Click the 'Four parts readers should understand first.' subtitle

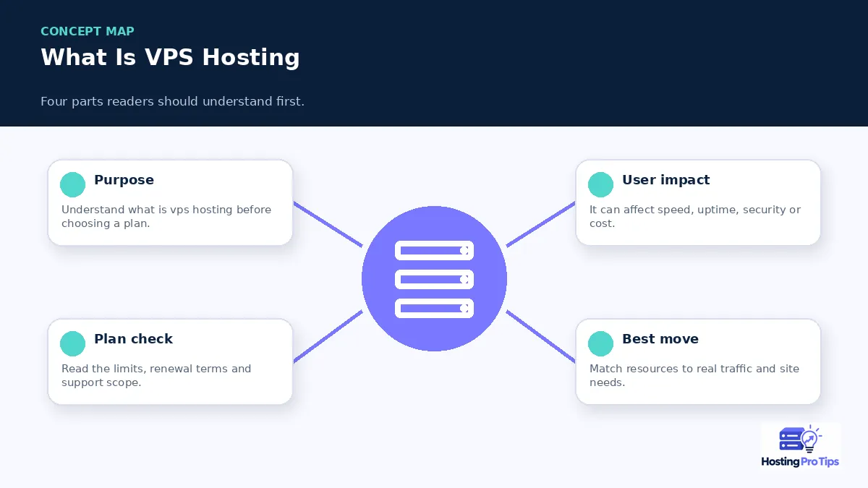(172, 101)
